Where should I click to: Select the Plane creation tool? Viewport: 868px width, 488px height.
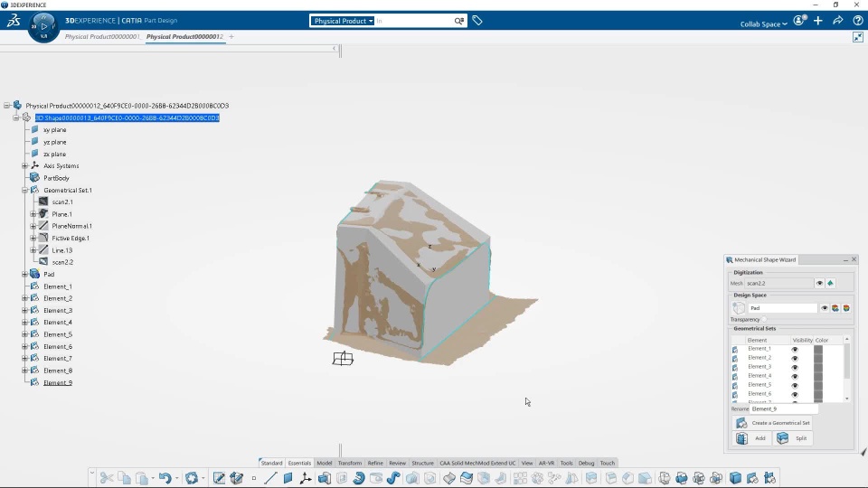[x=288, y=477]
